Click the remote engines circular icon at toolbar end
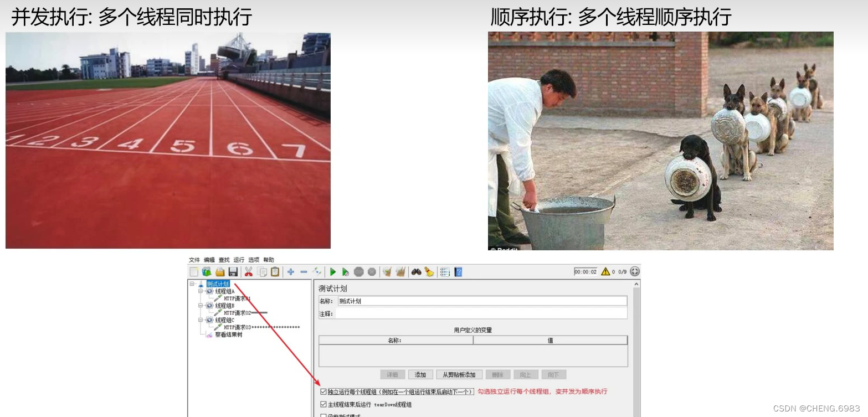 pos(635,271)
